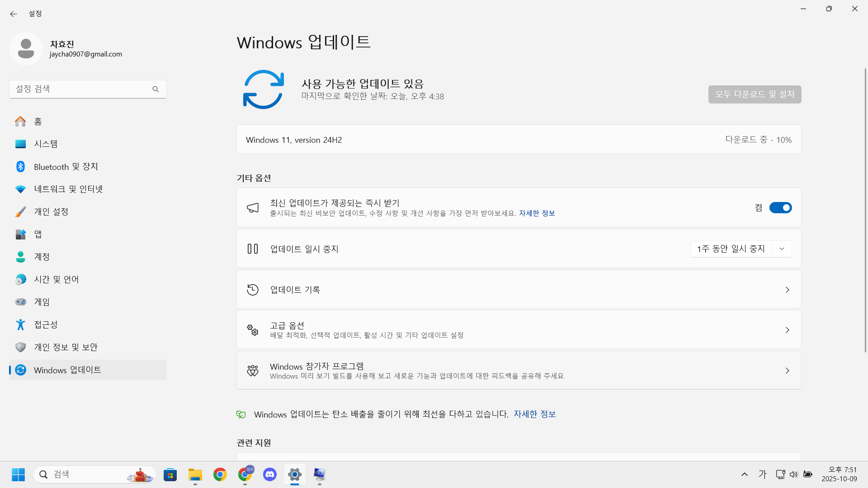
Task: Open 고급 옵션 chevron arrow
Action: 787,330
